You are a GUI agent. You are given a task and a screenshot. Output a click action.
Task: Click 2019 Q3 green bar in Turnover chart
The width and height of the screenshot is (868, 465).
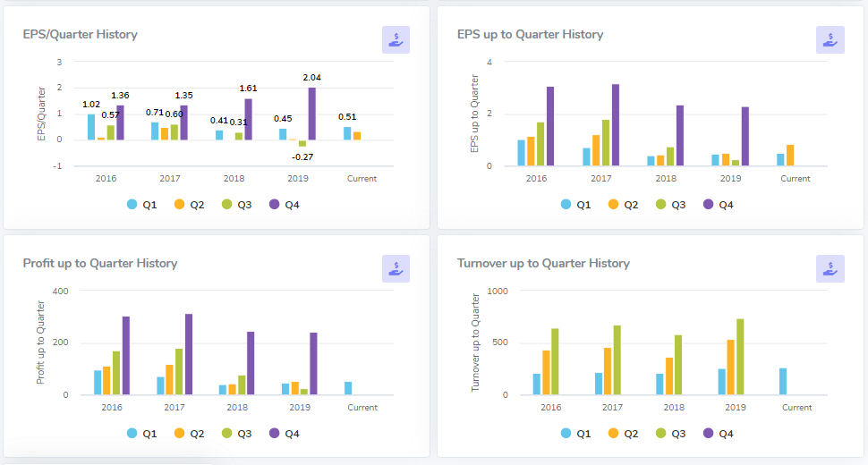click(x=740, y=357)
